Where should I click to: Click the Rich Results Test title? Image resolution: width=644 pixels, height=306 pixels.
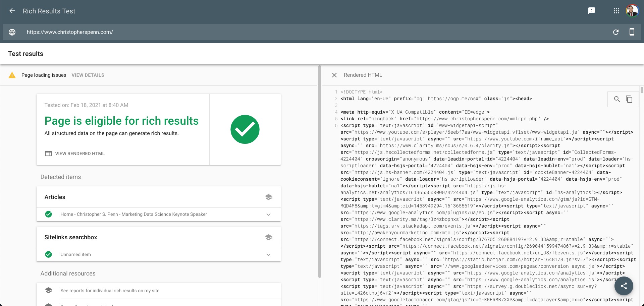click(x=49, y=11)
